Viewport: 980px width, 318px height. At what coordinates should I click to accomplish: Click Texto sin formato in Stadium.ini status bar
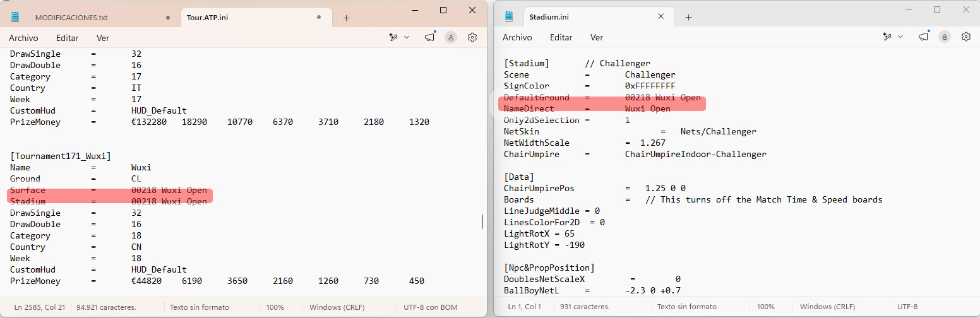(687, 307)
